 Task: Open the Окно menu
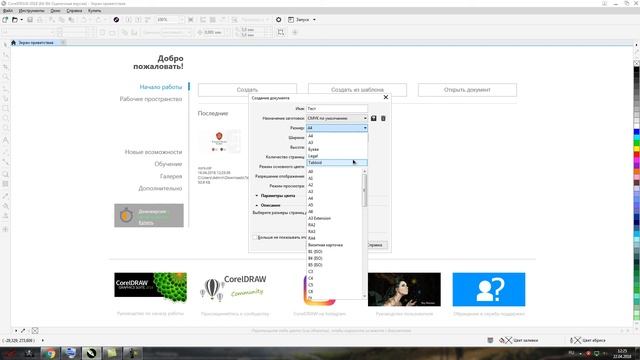pyautogui.click(x=55, y=11)
